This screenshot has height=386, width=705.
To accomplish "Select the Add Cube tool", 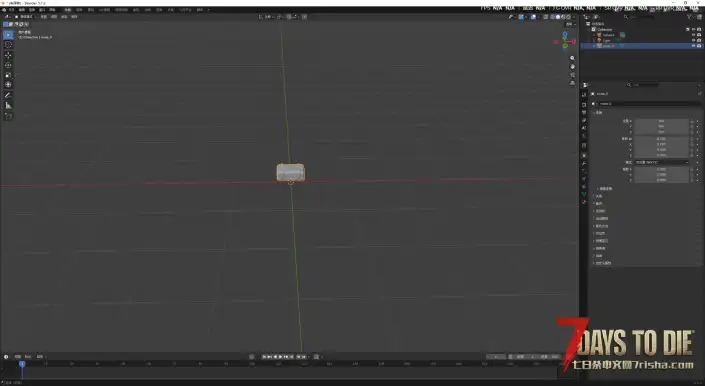I will pos(8,116).
